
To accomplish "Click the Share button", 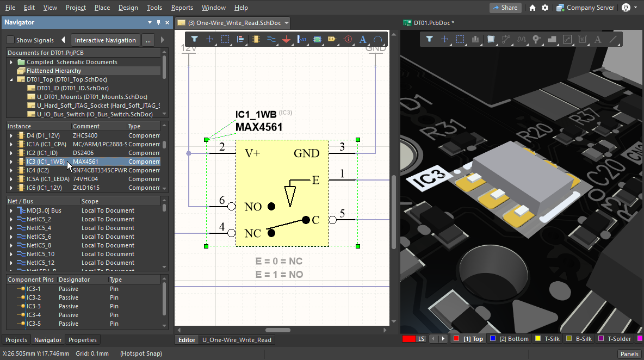I will tap(505, 8).
